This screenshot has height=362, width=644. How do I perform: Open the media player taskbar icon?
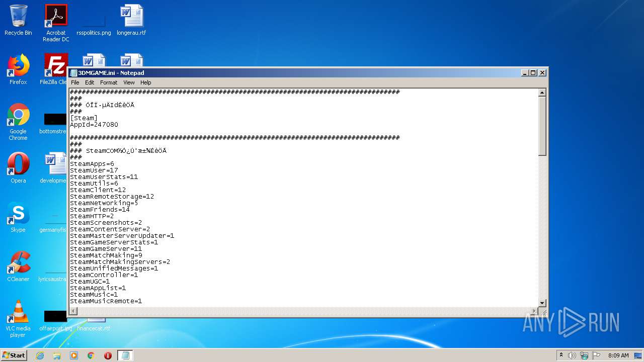[x=74, y=355]
